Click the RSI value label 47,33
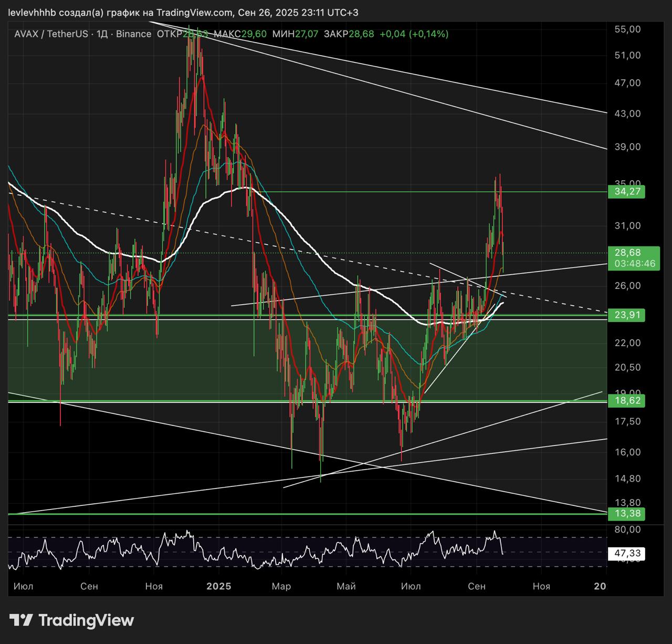Screen dimensions: 672x644 coord(626,553)
